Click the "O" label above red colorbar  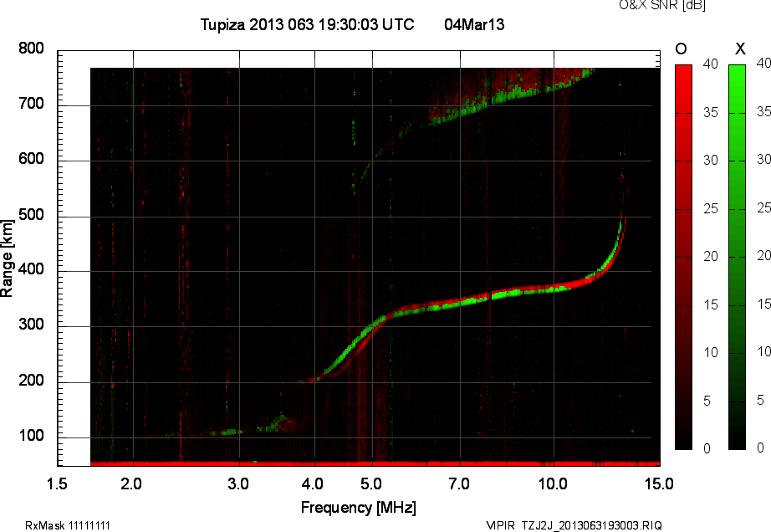click(x=681, y=49)
